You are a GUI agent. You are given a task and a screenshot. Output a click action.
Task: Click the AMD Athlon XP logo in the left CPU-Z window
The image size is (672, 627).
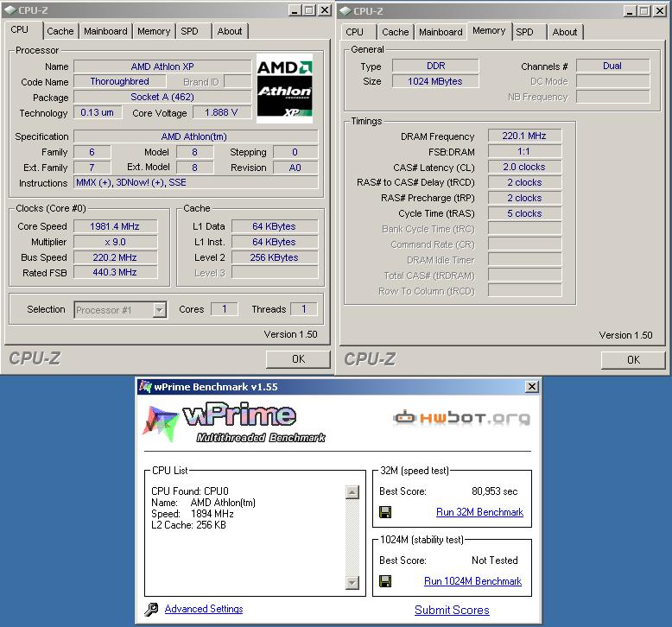[x=284, y=88]
